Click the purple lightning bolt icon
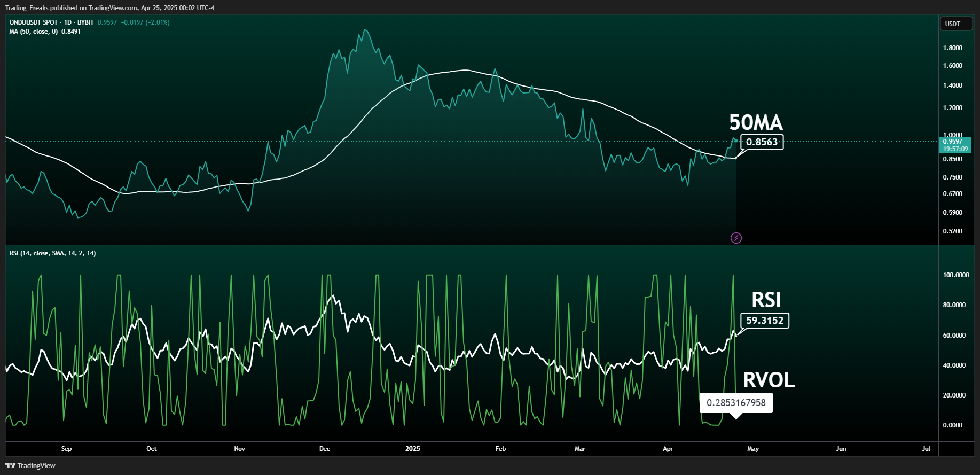 click(x=736, y=238)
